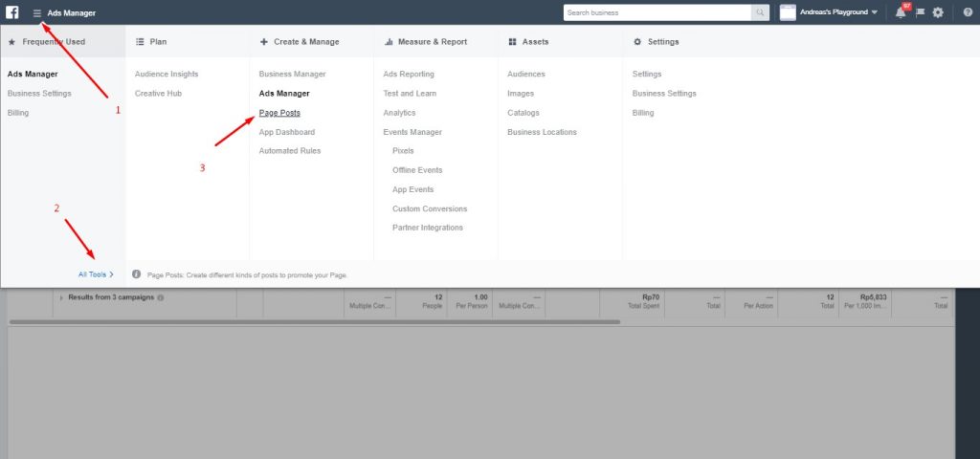The height and width of the screenshot is (459, 980).
Task: Open Test and Learn
Action: click(410, 93)
